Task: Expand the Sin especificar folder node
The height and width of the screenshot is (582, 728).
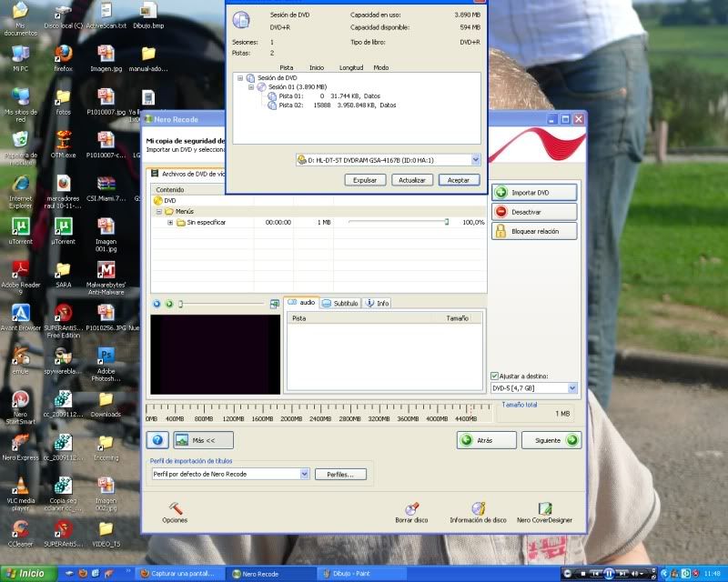Action: tap(170, 222)
